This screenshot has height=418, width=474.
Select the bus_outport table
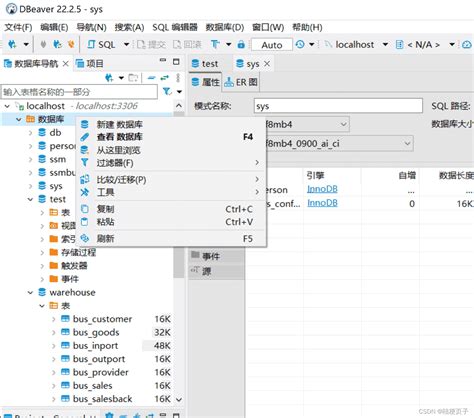click(x=99, y=359)
